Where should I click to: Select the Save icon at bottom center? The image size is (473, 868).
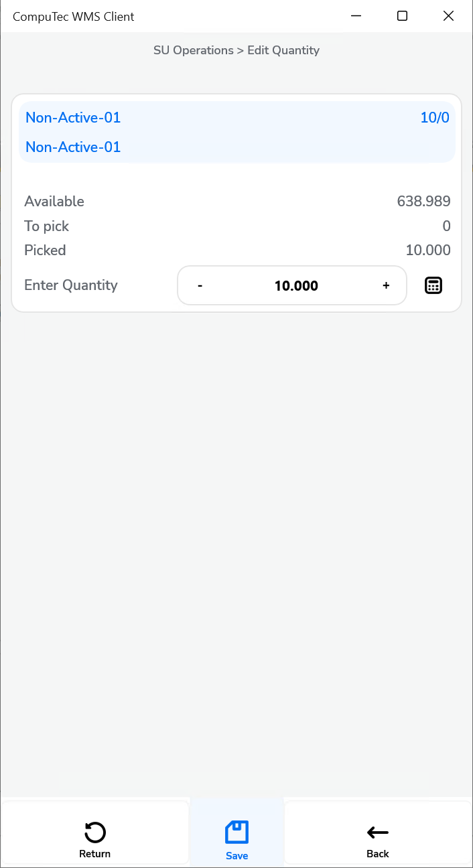click(236, 830)
